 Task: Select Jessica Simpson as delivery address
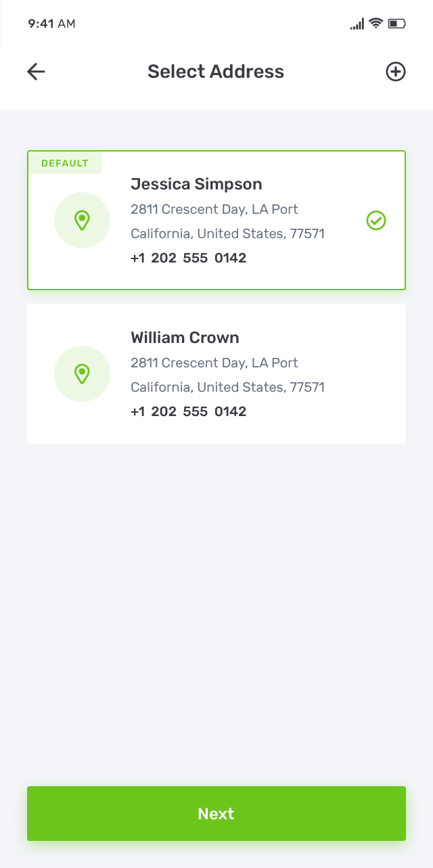click(216, 220)
